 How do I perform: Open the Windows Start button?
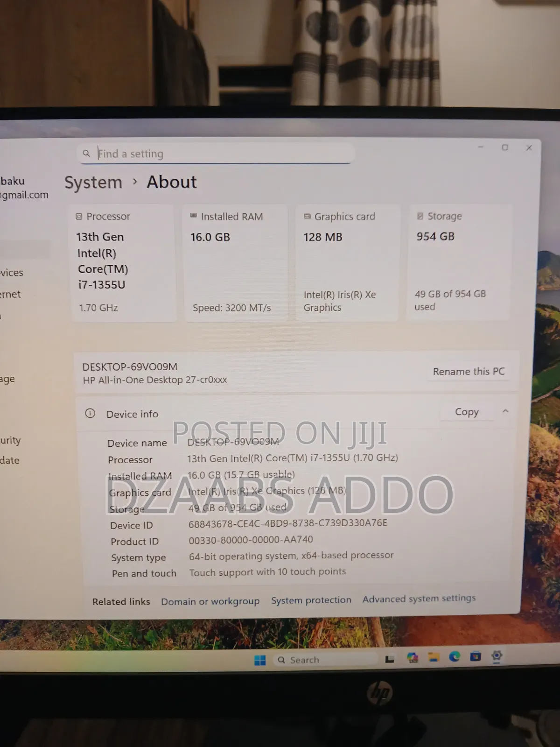coord(260,660)
